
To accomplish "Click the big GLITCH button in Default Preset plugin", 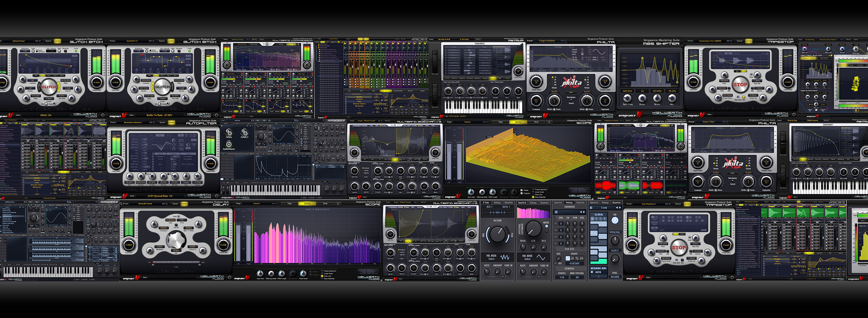I will (49, 87).
